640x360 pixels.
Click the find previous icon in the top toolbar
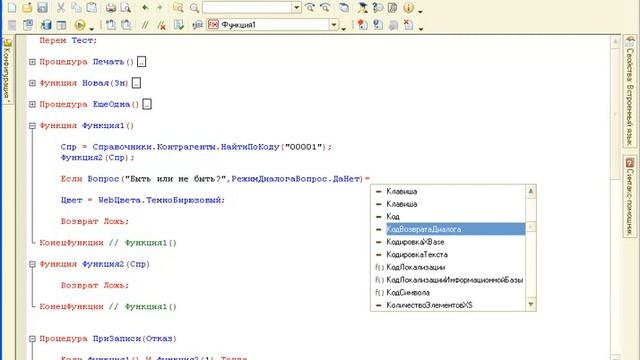[326, 7]
